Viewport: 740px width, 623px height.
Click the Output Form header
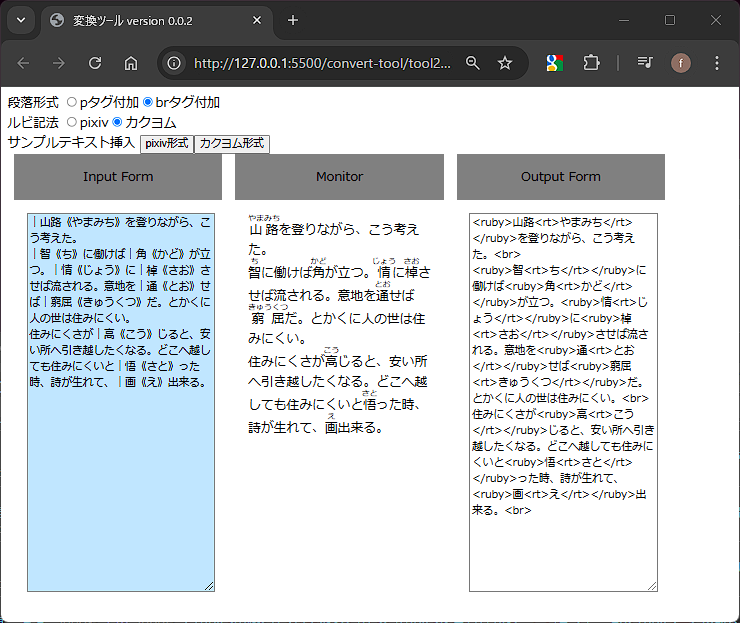click(x=561, y=177)
